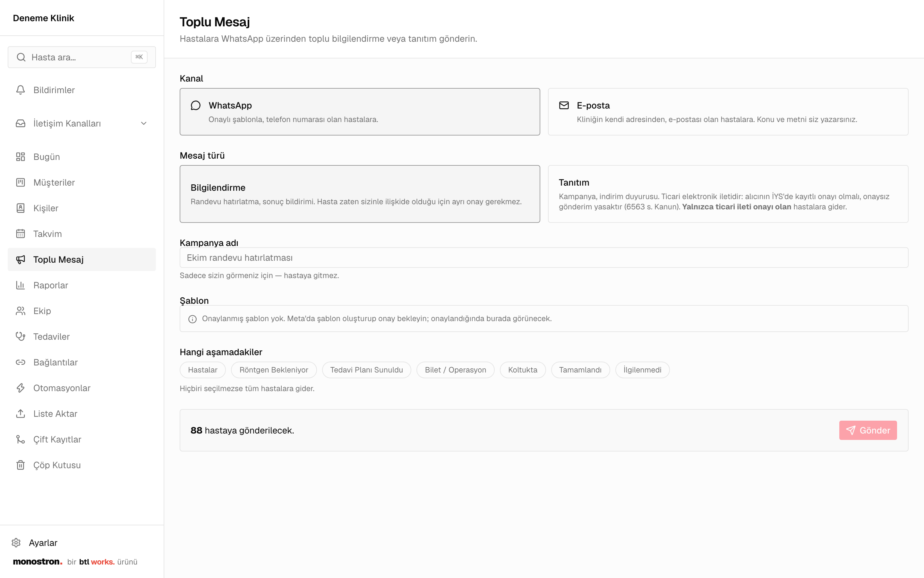Click the btl works. link

click(x=97, y=562)
